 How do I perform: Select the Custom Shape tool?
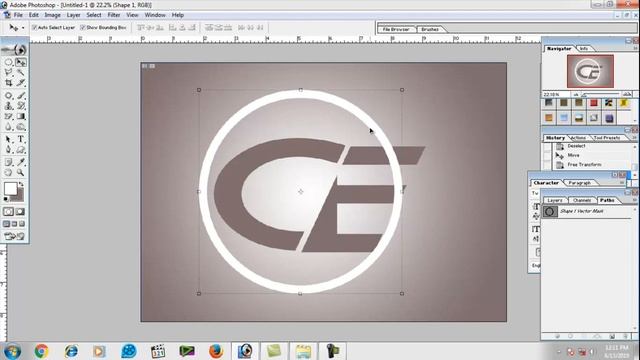coord(20,150)
